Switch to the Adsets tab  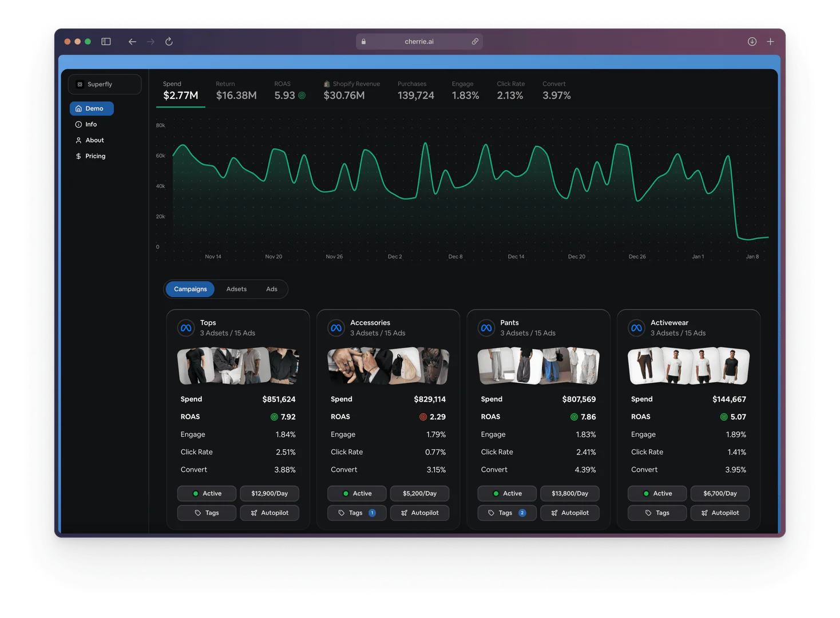tap(236, 289)
